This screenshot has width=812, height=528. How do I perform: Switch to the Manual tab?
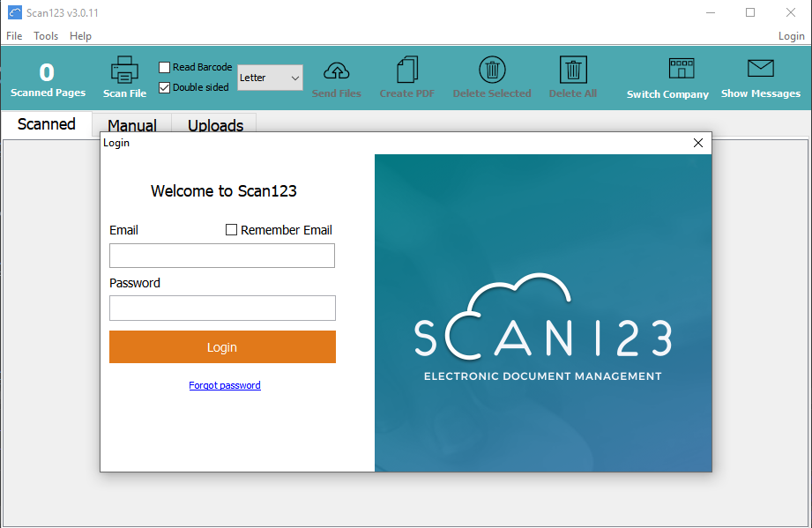coord(132,125)
